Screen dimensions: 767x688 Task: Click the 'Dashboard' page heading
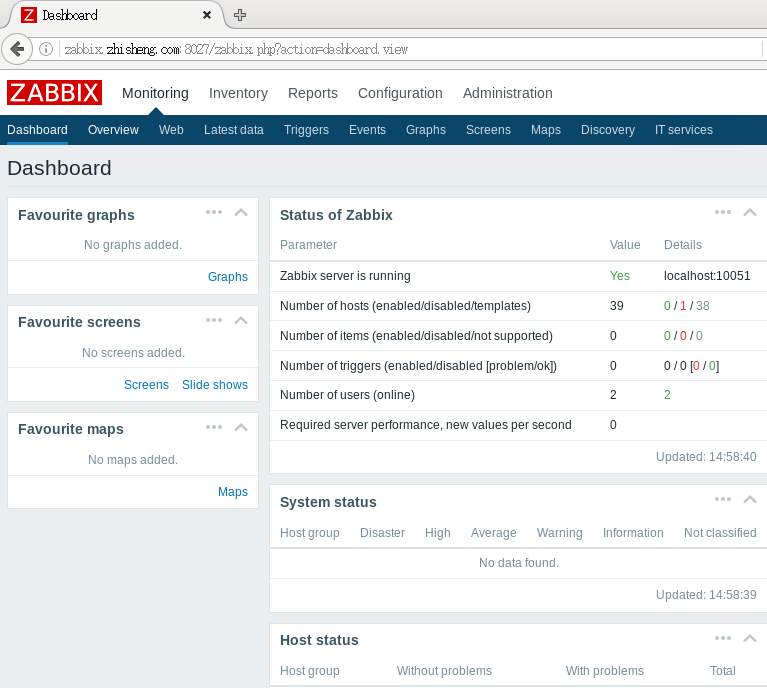(x=59, y=168)
